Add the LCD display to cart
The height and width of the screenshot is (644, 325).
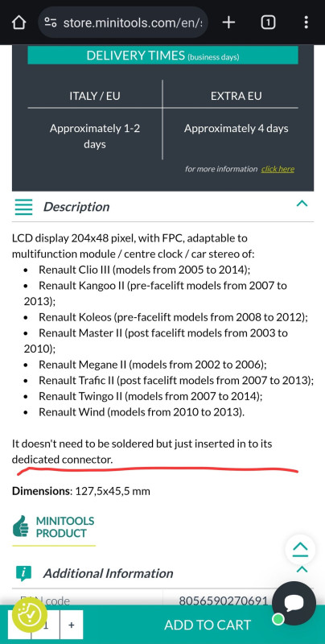208,625
